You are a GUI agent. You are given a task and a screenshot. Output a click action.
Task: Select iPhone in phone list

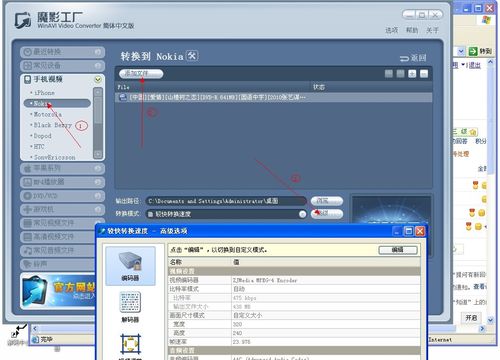44,93
